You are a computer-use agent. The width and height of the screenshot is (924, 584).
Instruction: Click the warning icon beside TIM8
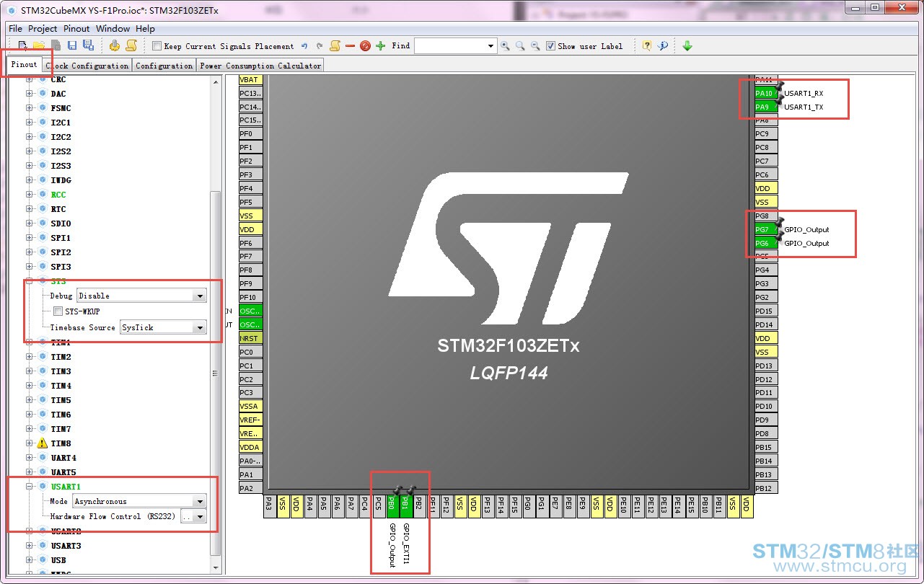(x=43, y=443)
